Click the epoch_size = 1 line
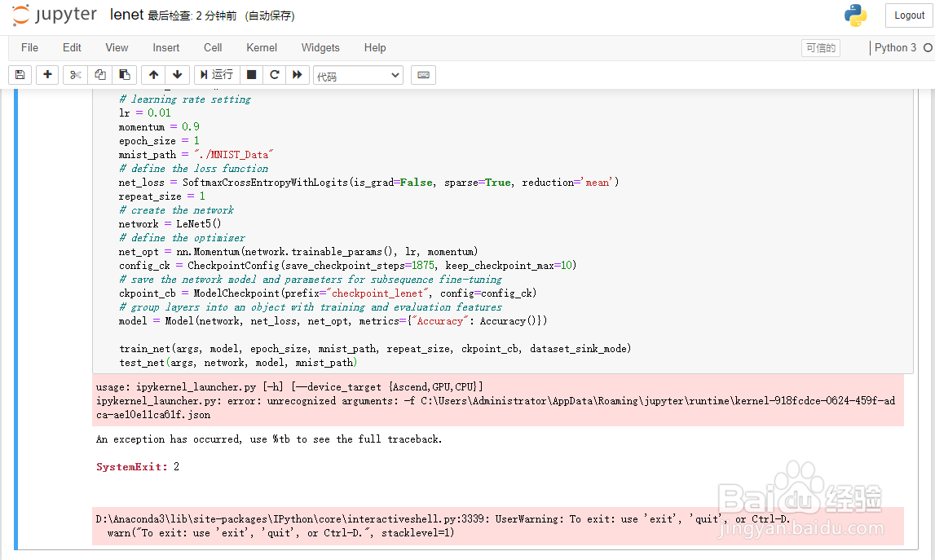Image resolution: width=935 pixels, height=560 pixels. 159,141
